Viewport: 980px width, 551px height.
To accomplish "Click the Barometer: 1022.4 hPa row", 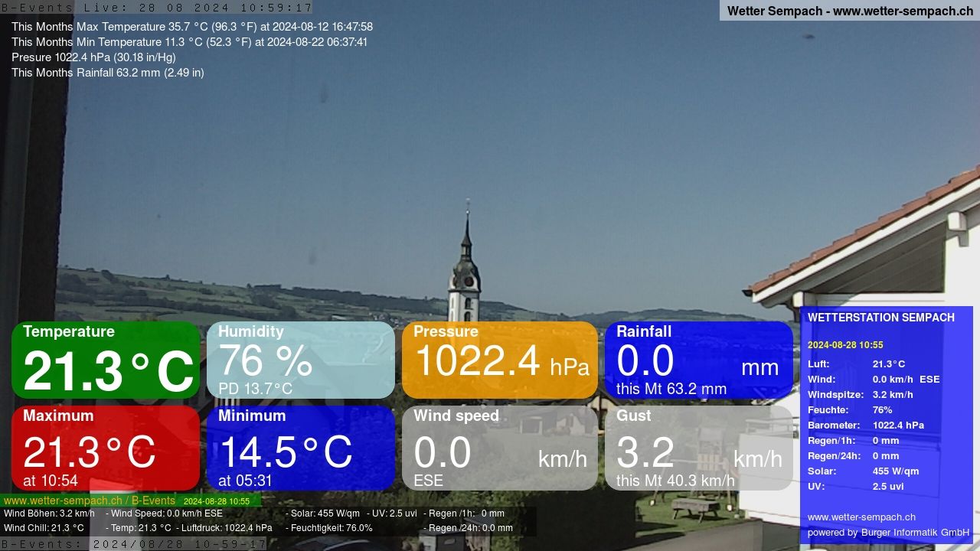I will 866,425.
